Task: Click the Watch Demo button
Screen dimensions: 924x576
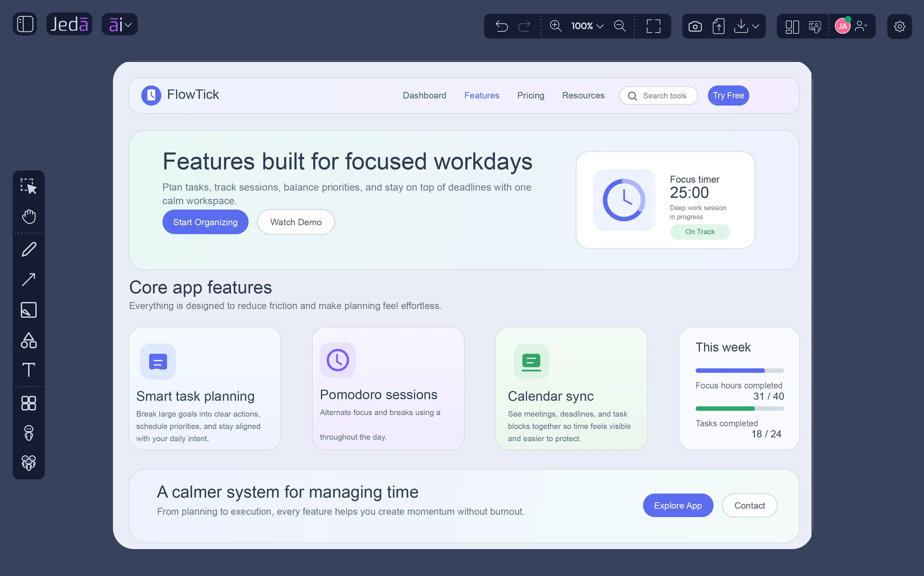Action: pyautogui.click(x=296, y=222)
